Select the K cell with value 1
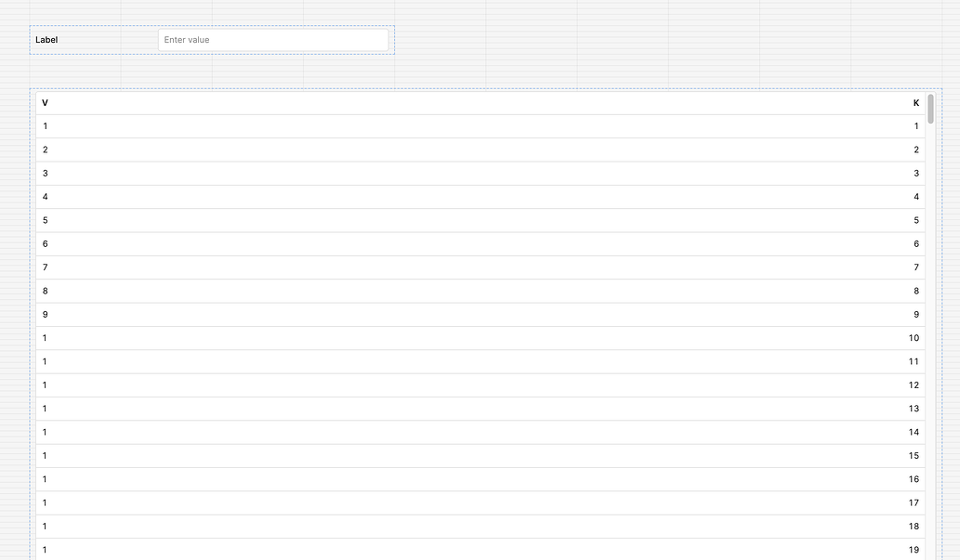 coord(916,126)
